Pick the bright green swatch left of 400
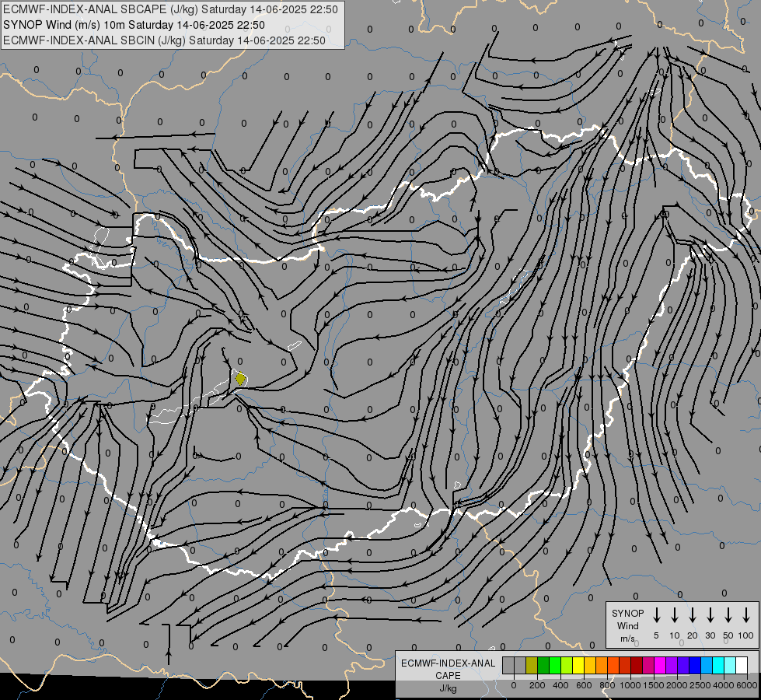Image resolution: width=761 pixels, height=700 pixels. tap(555, 665)
